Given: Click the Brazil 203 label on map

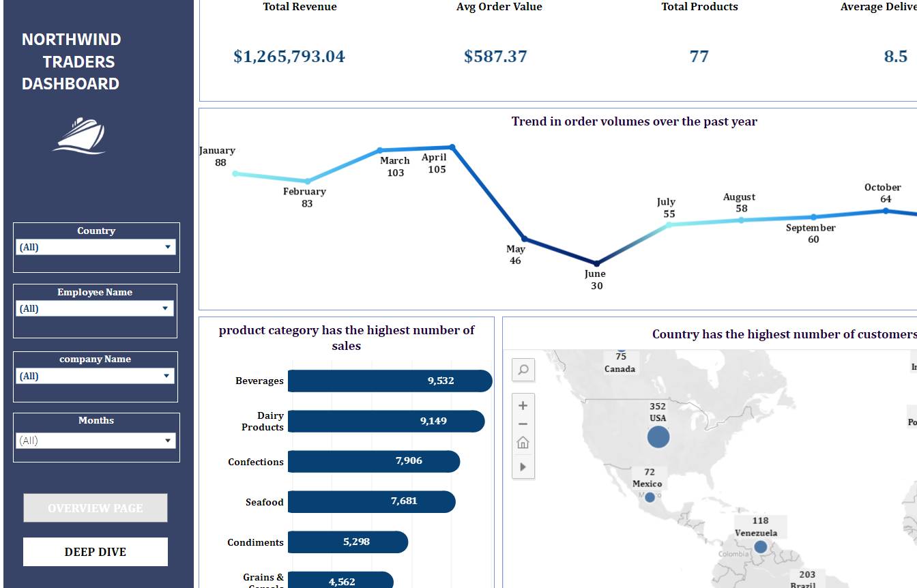Looking at the screenshot, I should click(x=806, y=580).
